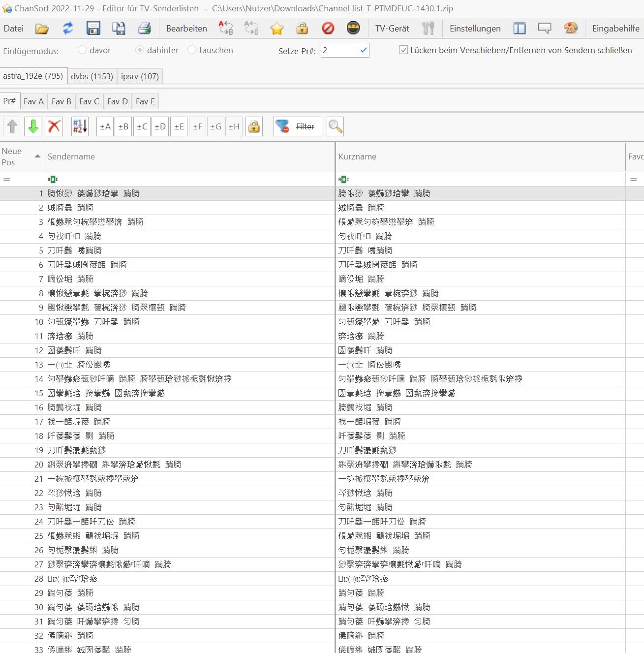Open the TV-Gerät menu

point(392,29)
